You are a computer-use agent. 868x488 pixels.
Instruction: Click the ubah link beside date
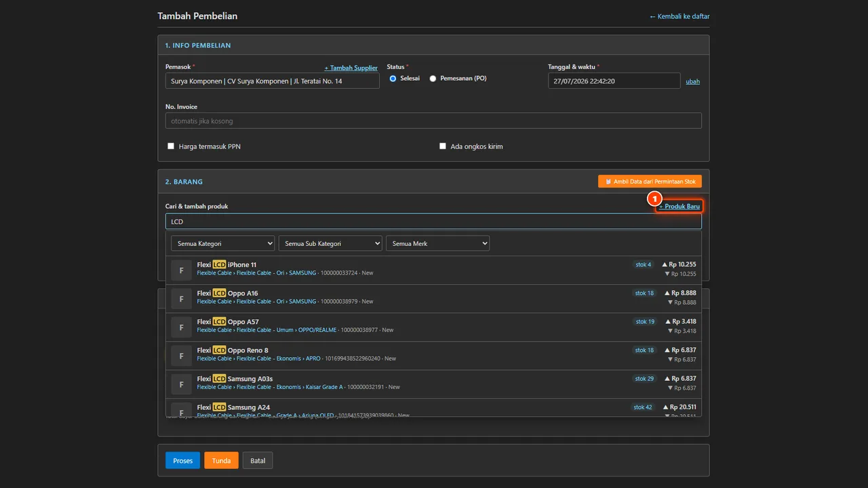pyautogui.click(x=692, y=81)
